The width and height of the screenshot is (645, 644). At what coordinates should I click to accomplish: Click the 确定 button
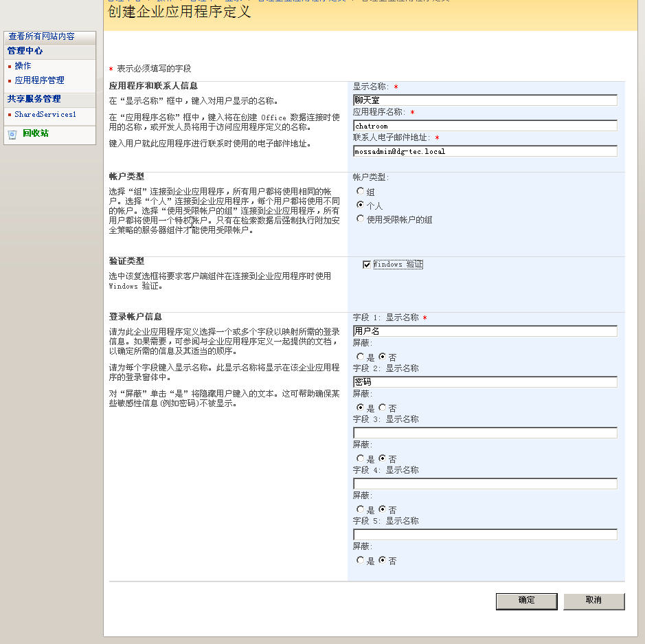pyautogui.click(x=527, y=601)
